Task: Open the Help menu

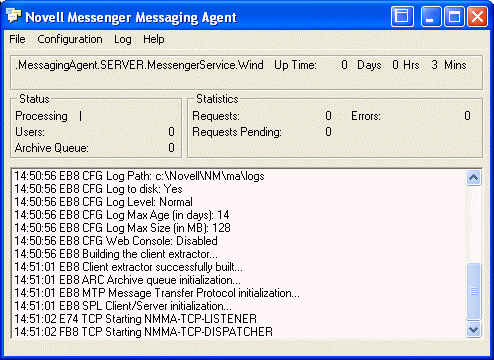Action: [x=154, y=39]
